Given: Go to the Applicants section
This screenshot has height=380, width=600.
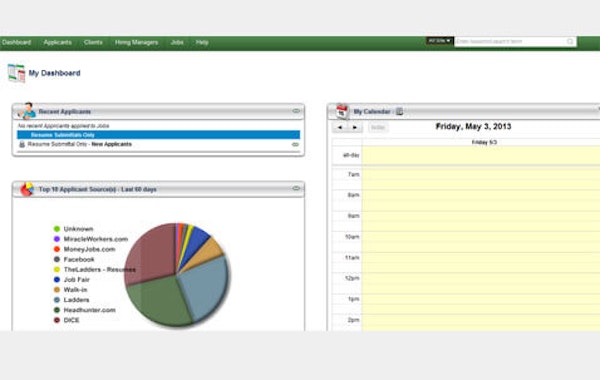Looking at the screenshot, I should (57, 42).
